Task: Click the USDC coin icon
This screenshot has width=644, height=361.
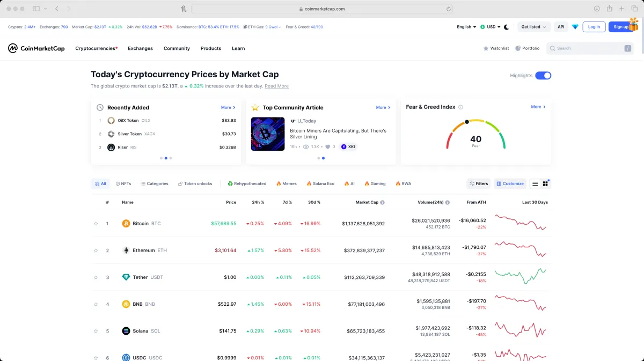Action: [x=126, y=357]
